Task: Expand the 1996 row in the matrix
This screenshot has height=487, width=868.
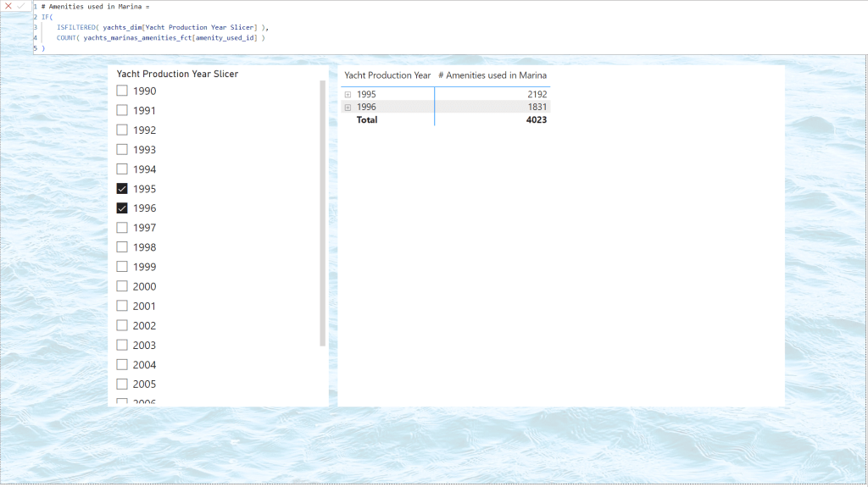Action: [x=348, y=108]
